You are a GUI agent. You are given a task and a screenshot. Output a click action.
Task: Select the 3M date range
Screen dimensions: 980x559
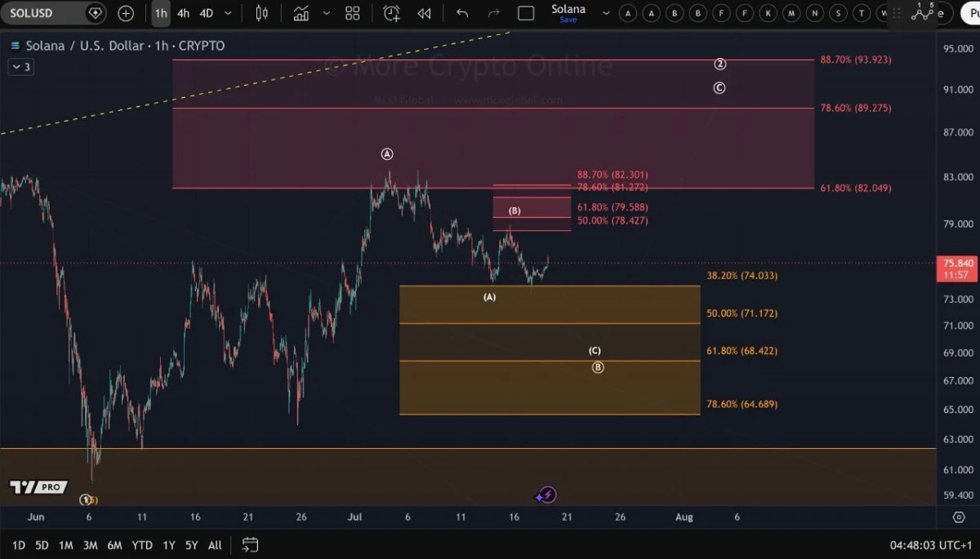coord(90,545)
